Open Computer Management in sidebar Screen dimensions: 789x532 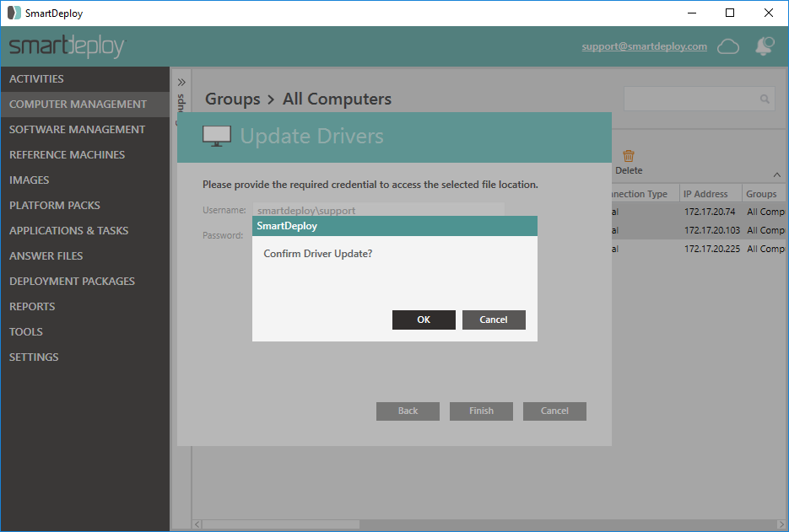[85, 104]
